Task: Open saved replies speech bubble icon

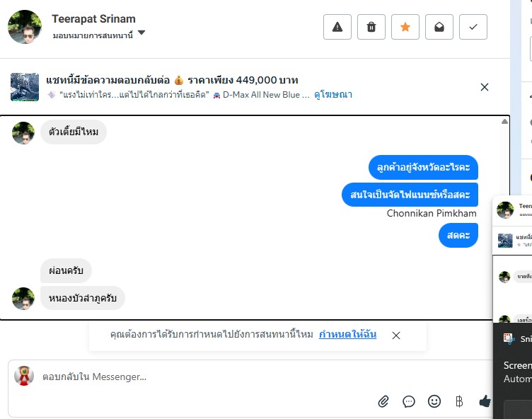Action: (x=409, y=402)
